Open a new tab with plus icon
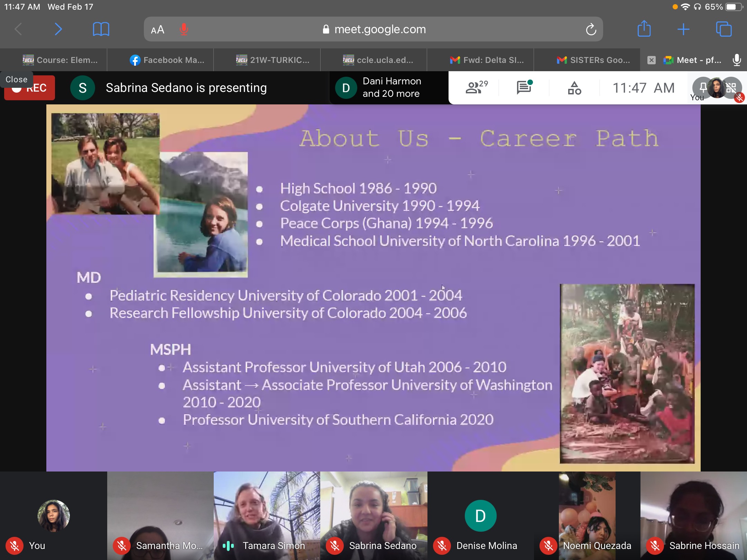The image size is (747, 560). pos(683,29)
